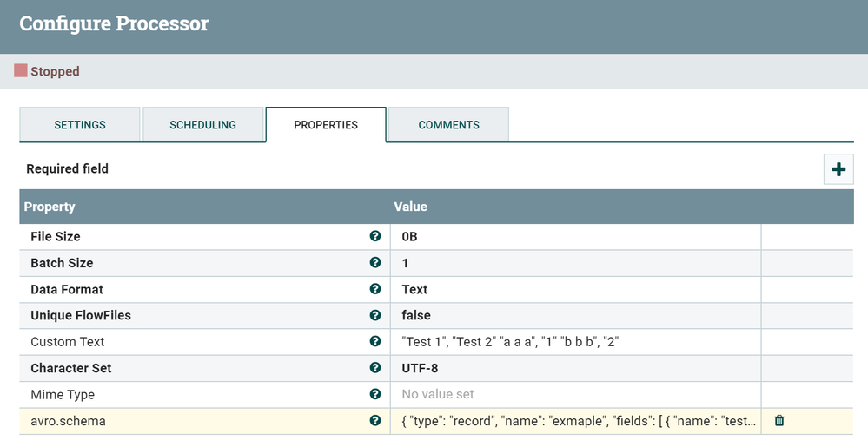Change the Data Format value Text
The image size is (868, 447).
pyautogui.click(x=576, y=289)
